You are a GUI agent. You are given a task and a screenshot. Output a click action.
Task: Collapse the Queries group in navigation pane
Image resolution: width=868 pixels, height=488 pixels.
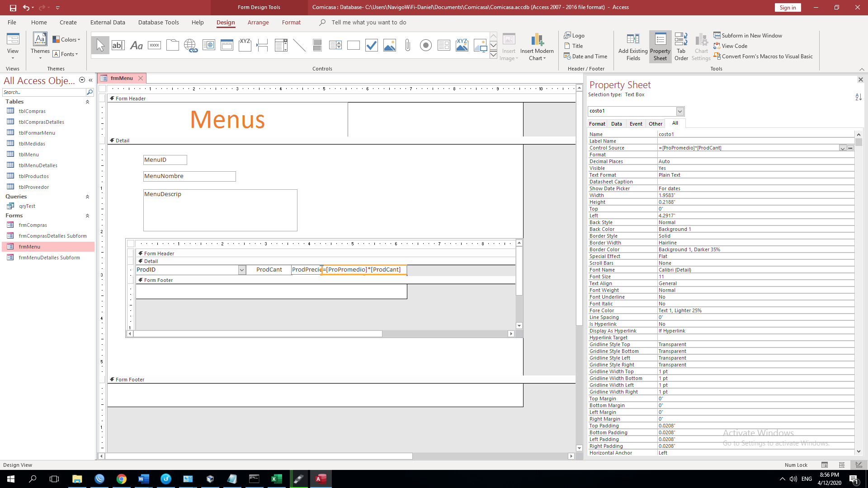[87, 197]
